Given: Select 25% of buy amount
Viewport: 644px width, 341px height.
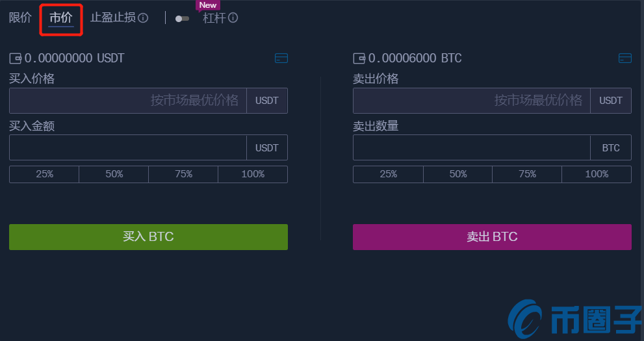Looking at the screenshot, I should [x=44, y=174].
